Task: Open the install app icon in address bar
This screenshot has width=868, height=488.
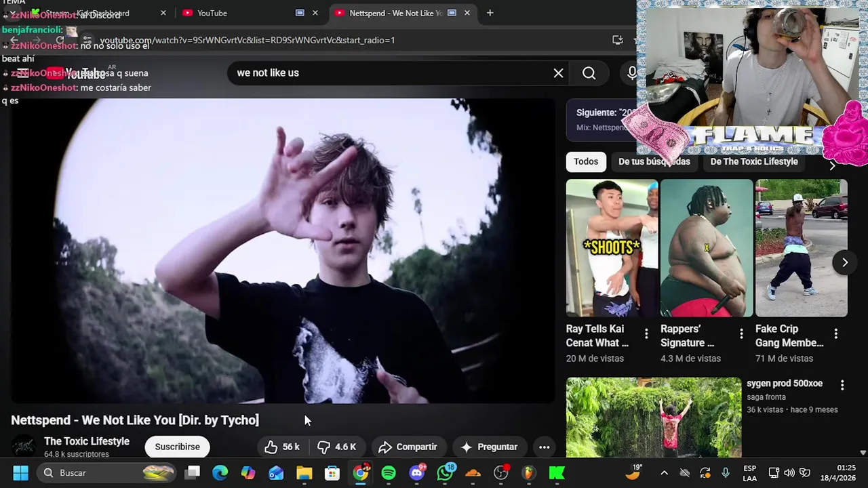Action: coord(618,40)
